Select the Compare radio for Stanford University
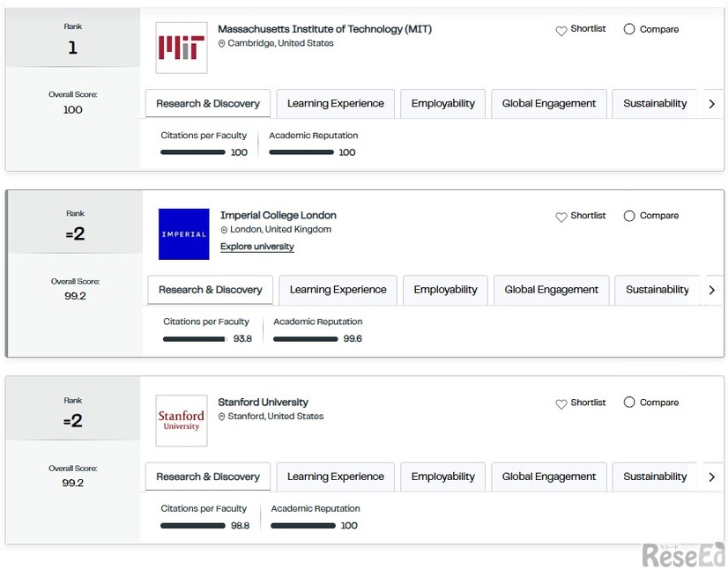Viewport: 728px width, 569px height. [629, 402]
